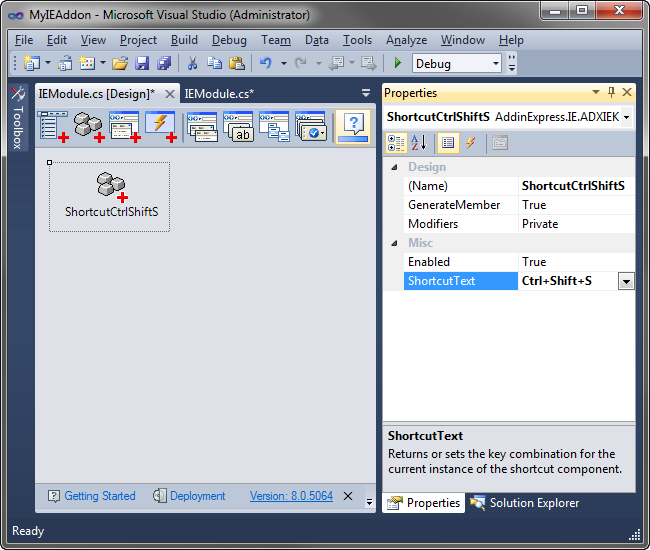Open the active documents list dropdown

[366, 93]
